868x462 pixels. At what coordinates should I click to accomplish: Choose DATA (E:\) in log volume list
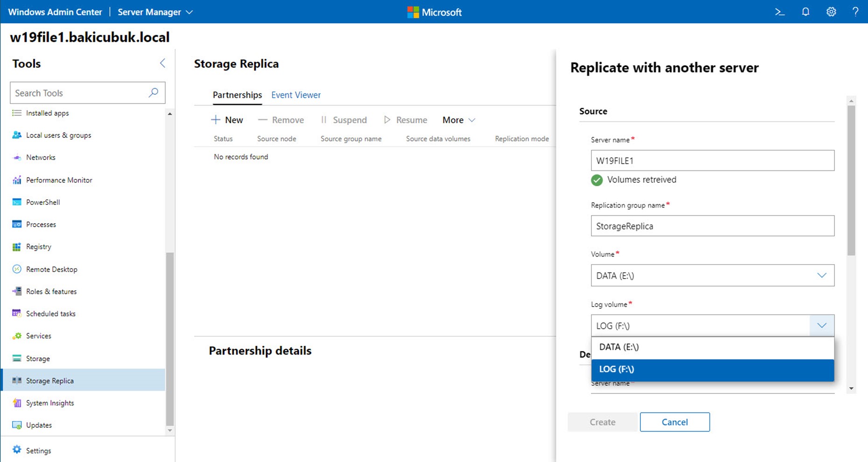(x=712, y=347)
